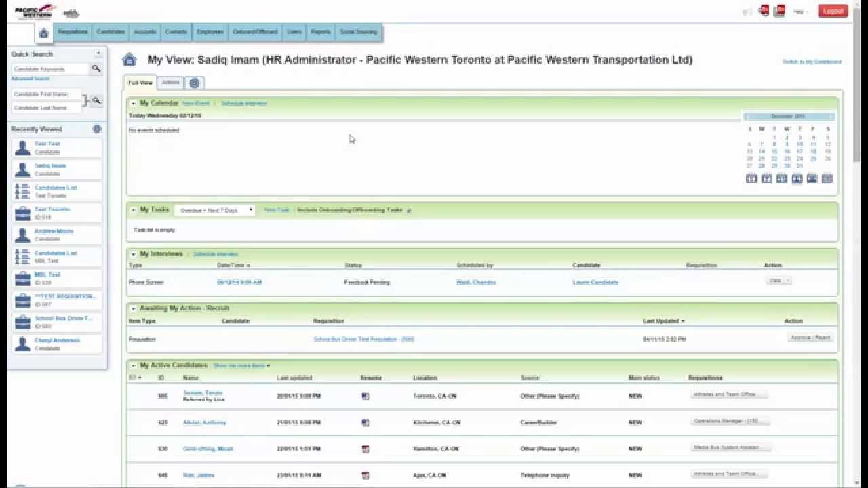
Task: Go to the Home icon in navigation bar
Action: point(44,33)
